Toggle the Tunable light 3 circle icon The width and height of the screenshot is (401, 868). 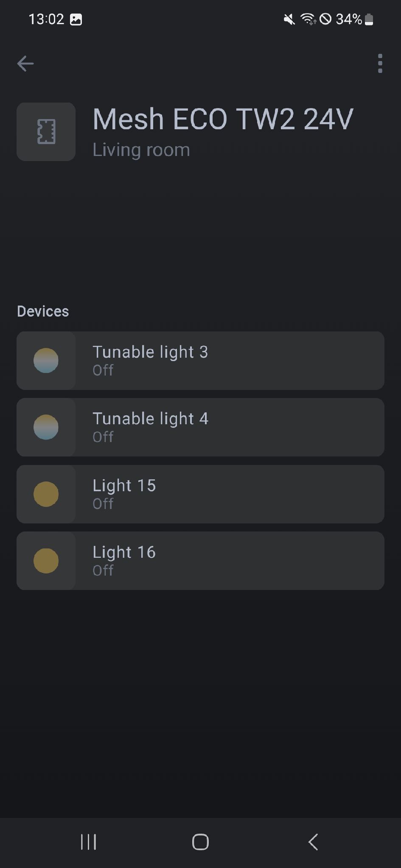[x=46, y=361]
